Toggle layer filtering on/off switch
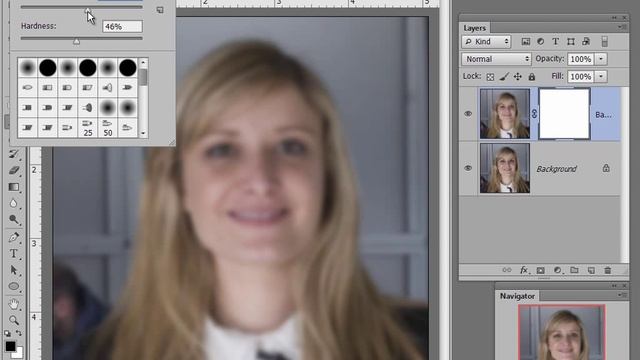The height and width of the screenshot is (360, 640). tap(604, 42)
